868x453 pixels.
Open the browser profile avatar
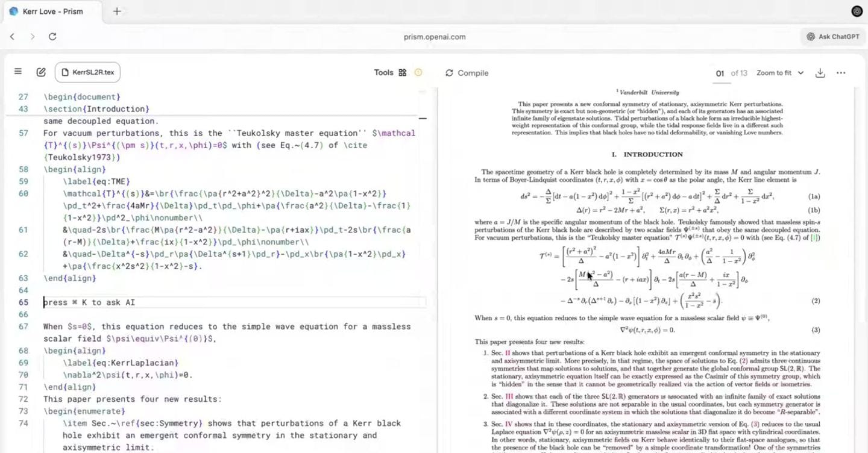coord(857,11)
